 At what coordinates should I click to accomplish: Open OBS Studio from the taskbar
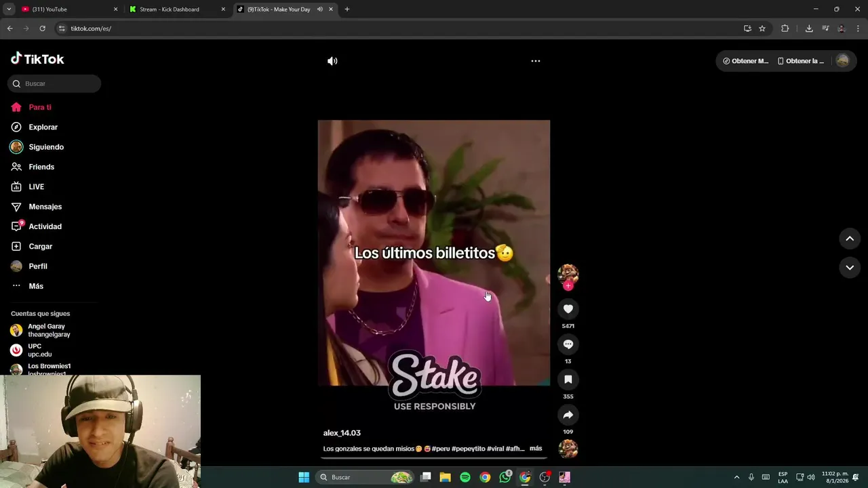click(x=545, y=477)
